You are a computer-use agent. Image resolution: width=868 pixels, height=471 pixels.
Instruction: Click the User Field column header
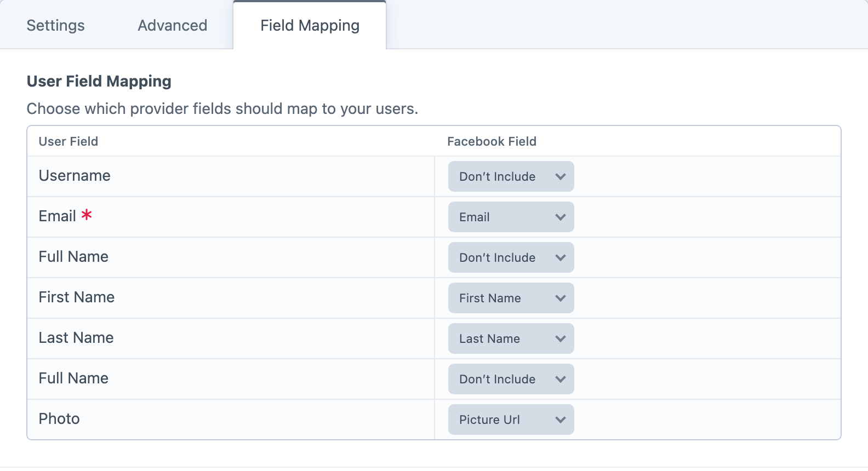(68, 141)
